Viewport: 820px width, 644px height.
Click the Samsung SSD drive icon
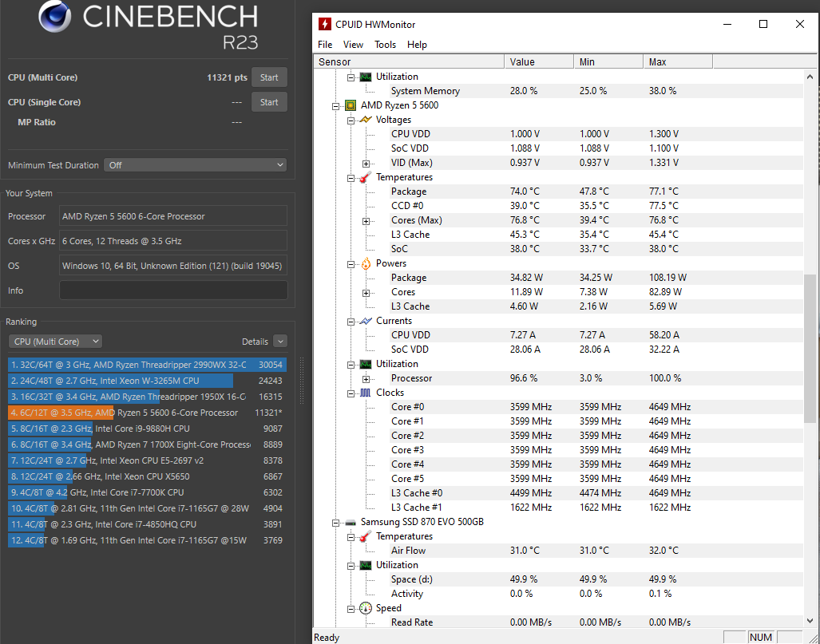[x=351, y=522]
